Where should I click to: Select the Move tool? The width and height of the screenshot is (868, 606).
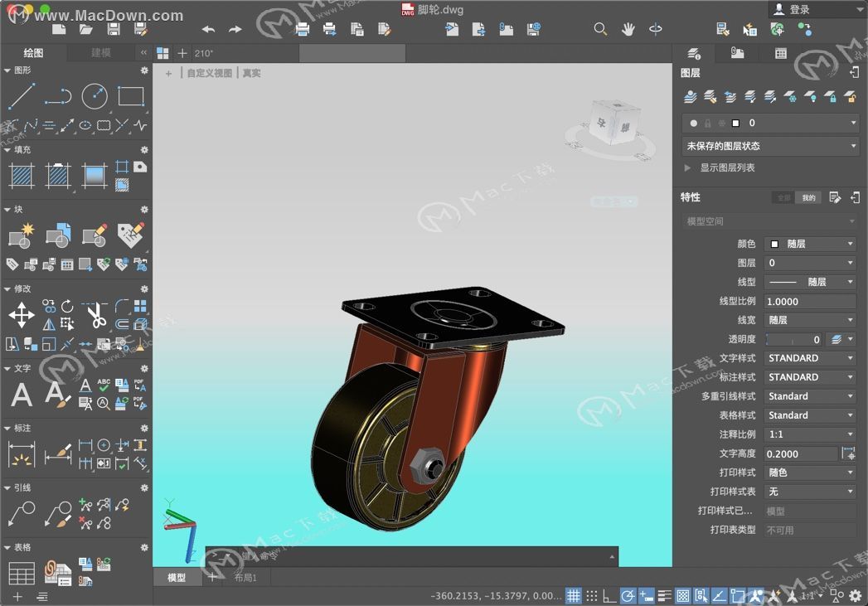tap(22, 315)
